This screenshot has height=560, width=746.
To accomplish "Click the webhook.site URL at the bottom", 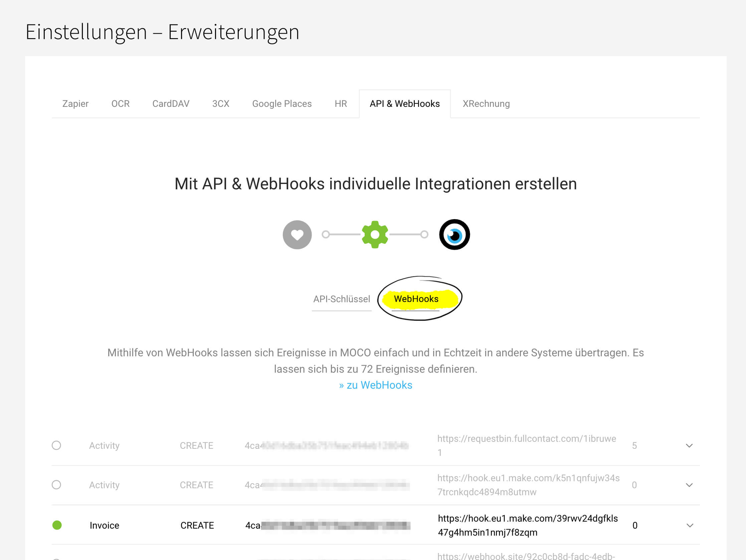I will (526, 556).
